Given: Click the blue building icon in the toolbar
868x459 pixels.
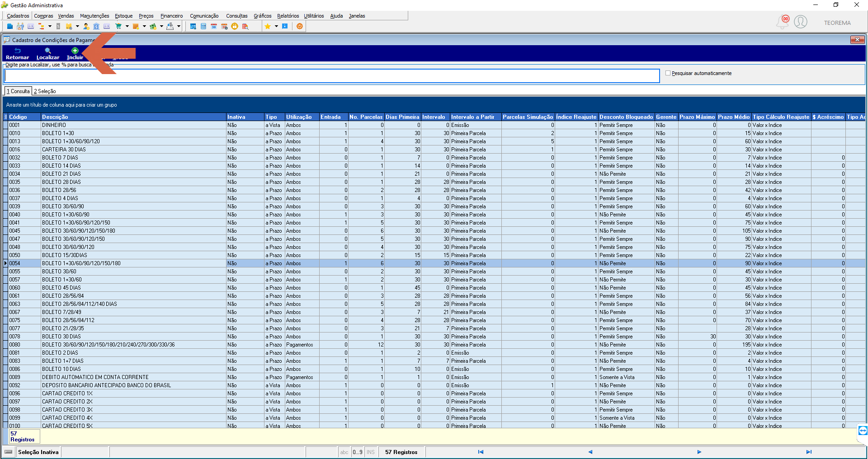Looking at the screenshot, I should (10, 27).
